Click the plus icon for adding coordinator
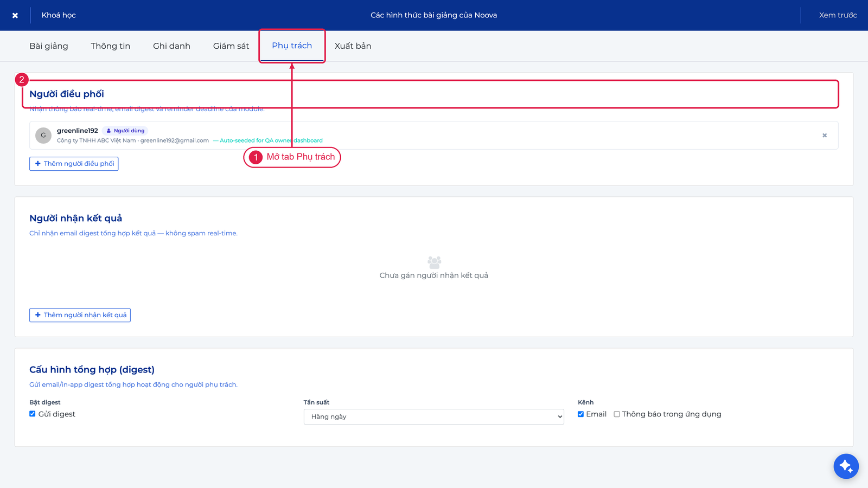Viewport: 868px width, 488px height. (x=38, y=164)
